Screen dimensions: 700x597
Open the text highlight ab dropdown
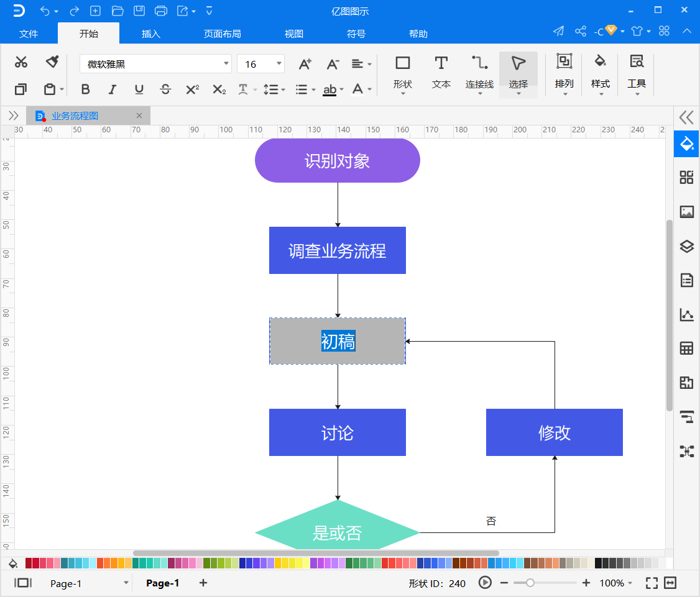tap(333, 89)
